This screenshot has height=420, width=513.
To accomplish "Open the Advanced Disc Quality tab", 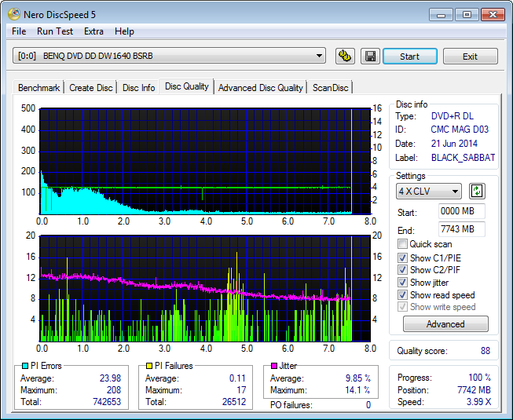I will [260, 88].
